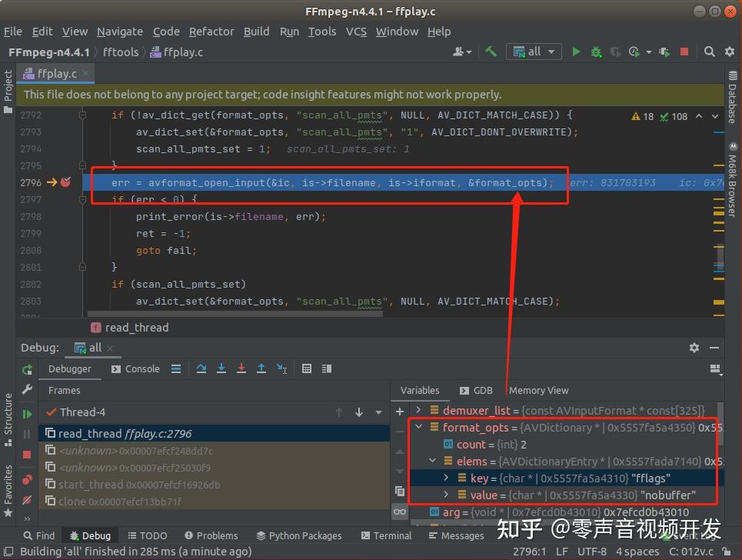The width and height of the screenshot is (742, 560).
Task: Collapse the code fold at line 2792
Action: click(82, 115)
